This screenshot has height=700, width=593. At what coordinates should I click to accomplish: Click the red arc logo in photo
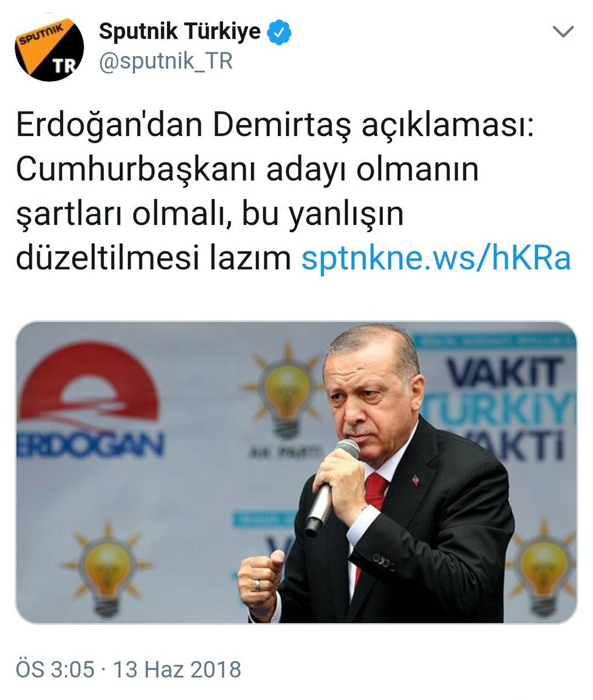coord(88,382)
